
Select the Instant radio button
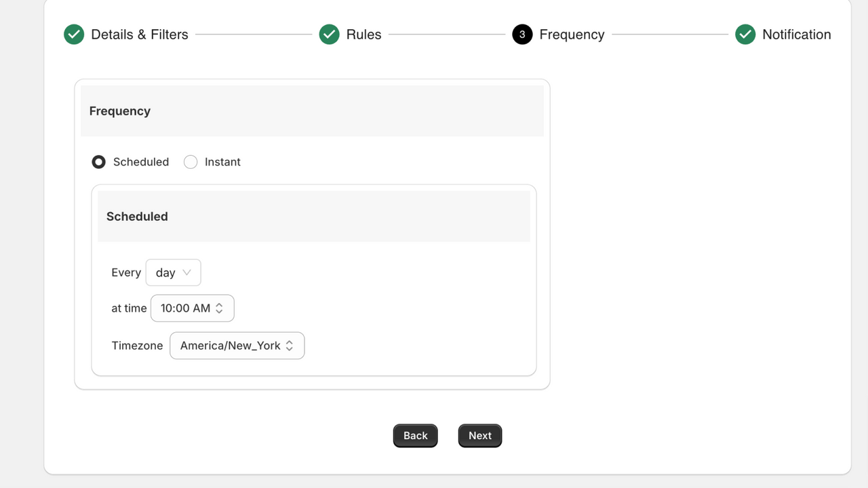pyautogui.click(x=191, y=162)
